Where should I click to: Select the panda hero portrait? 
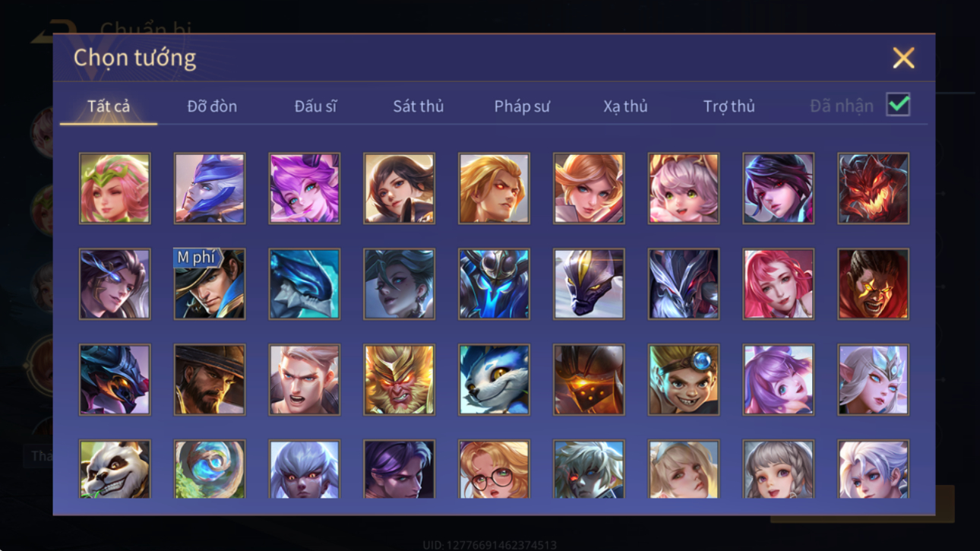click(x=115, y=469)
